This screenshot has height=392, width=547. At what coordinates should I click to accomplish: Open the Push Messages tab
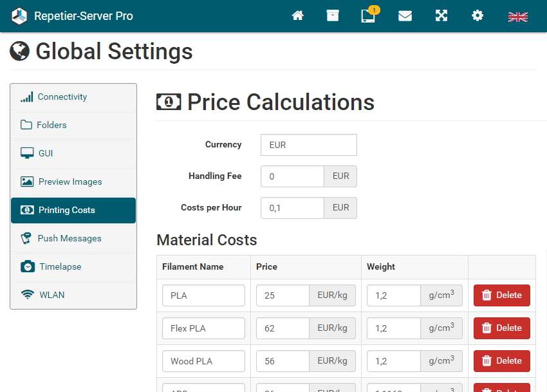coord(73,238)
